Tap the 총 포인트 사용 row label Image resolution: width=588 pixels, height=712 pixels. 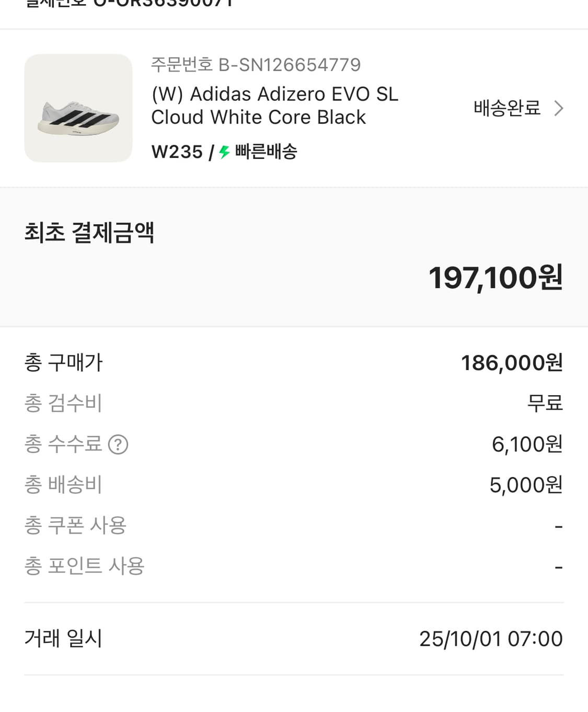point(84,566)
